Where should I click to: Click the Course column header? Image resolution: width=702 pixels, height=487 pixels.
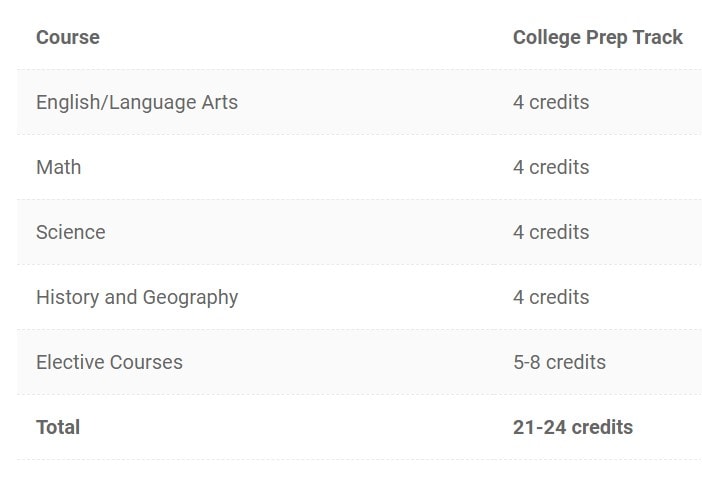pos(68,37)
